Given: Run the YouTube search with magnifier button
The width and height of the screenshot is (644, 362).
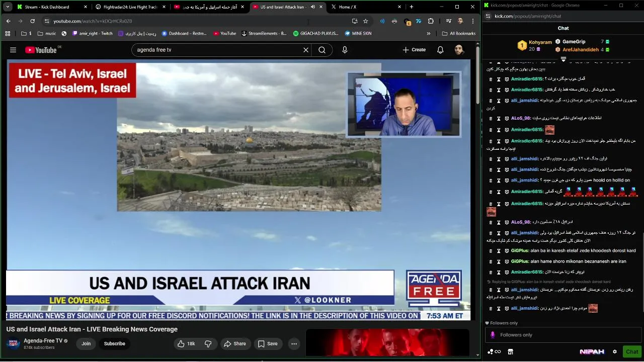Looking at the screenshot, I should tap(322, 50).
